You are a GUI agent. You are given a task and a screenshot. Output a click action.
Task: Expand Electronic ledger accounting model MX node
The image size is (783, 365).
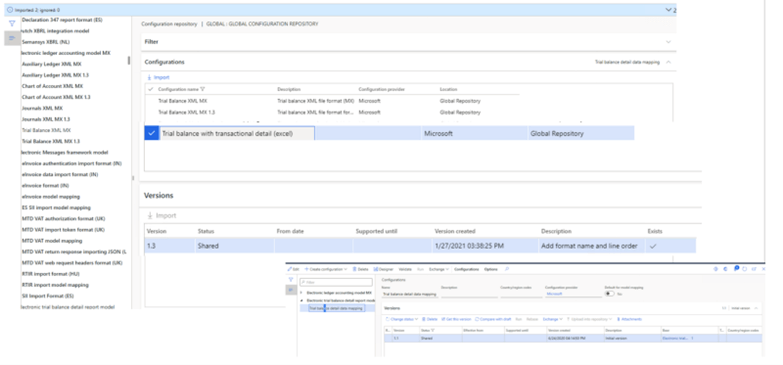coord(301,293)
